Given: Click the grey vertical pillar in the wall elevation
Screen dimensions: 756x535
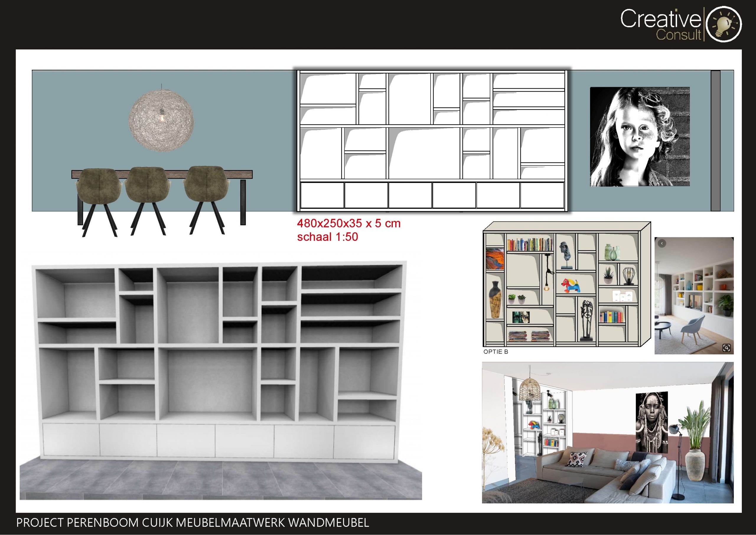Looking at the screenshot, I should [x=716, y=141].
